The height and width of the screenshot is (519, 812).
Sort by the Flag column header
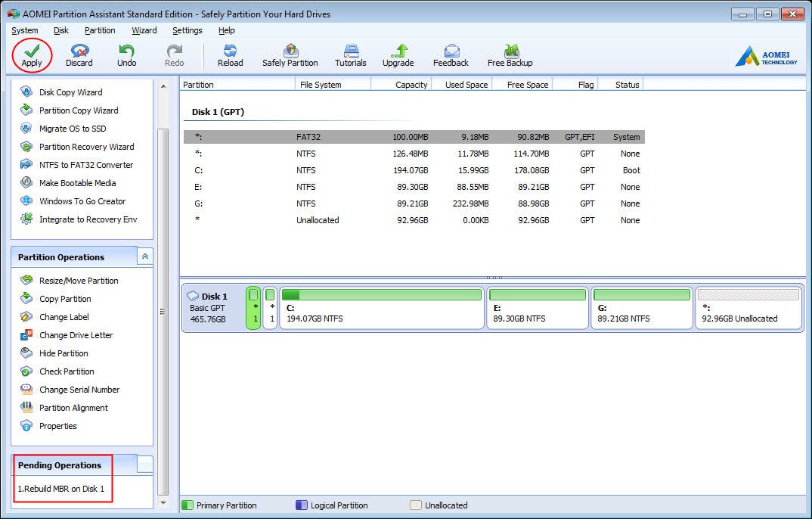575,85
